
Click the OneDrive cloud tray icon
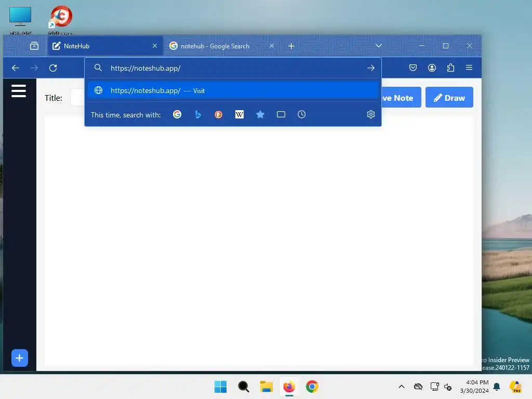tap(418, 387)
